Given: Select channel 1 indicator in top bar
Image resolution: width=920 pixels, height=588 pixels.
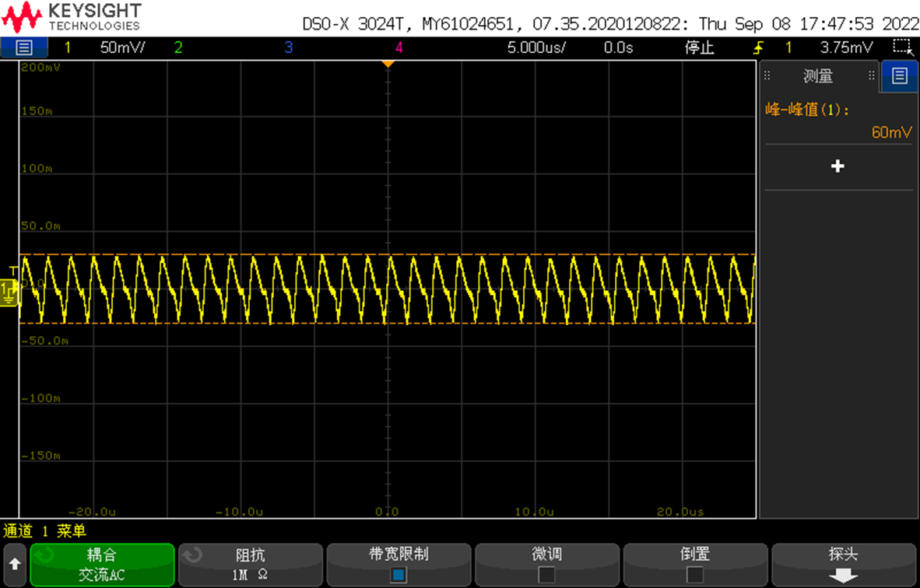Looking at the screenshot, I should [x=68, y=47].
